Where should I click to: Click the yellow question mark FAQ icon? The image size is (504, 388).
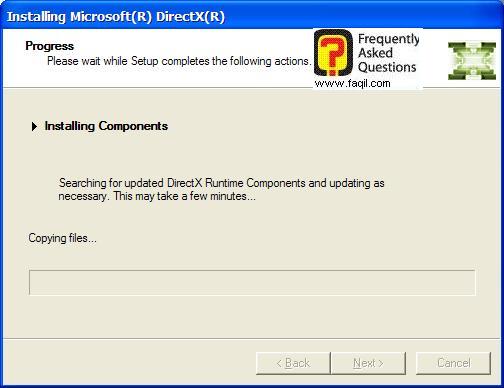pos(333,53)
